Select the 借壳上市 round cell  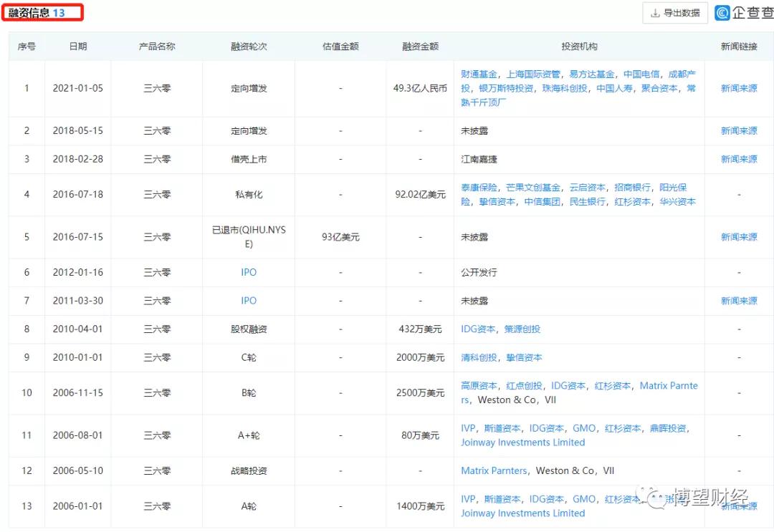tap(249, 159)
